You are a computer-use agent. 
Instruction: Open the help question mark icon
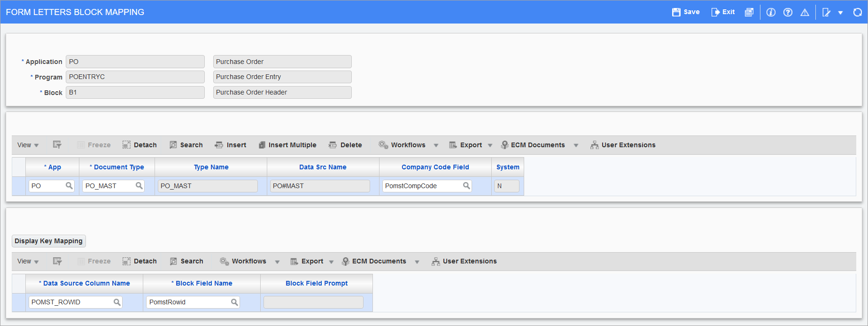point(788,12)
